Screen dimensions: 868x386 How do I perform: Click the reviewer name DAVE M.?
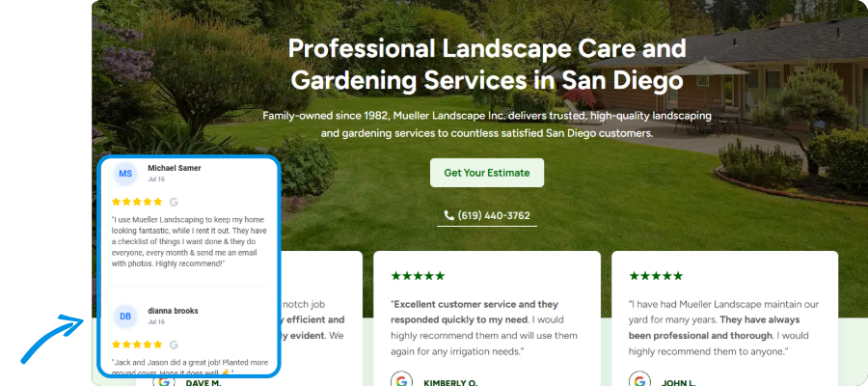pyautogui.click(x=203, y=383)
